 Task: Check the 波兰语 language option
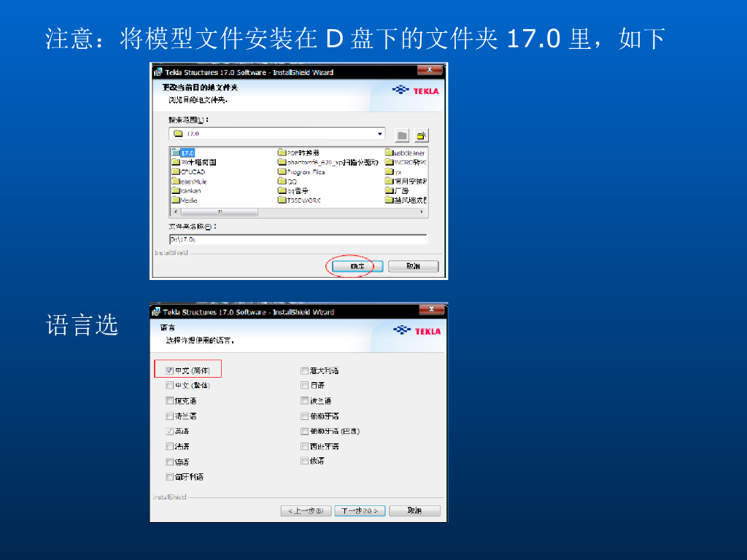click(x=304, y=400)
